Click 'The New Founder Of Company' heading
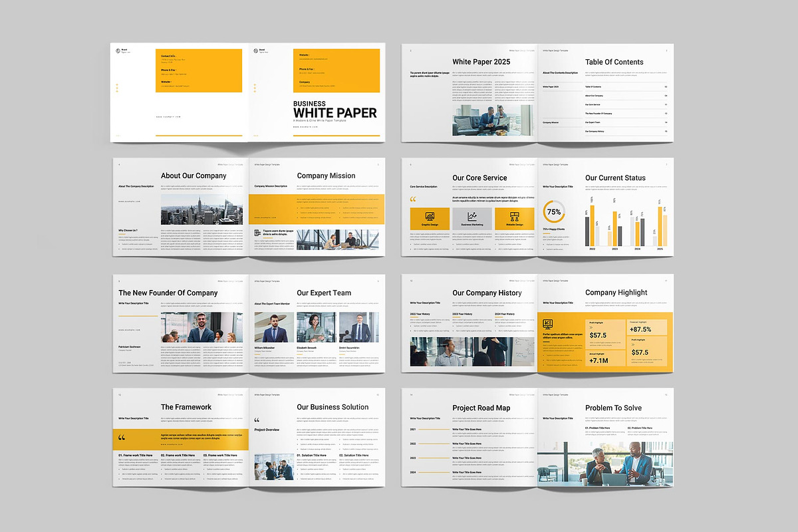 (168, 293)
